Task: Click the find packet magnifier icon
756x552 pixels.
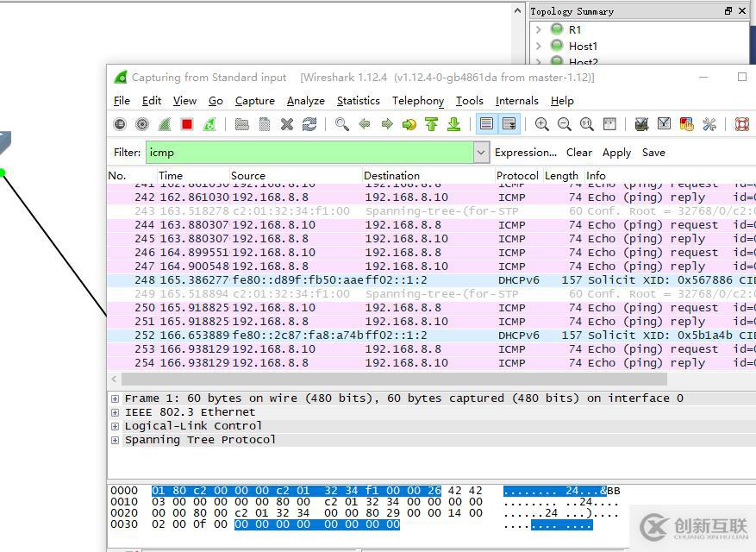Action: click(x=342, y=124)
